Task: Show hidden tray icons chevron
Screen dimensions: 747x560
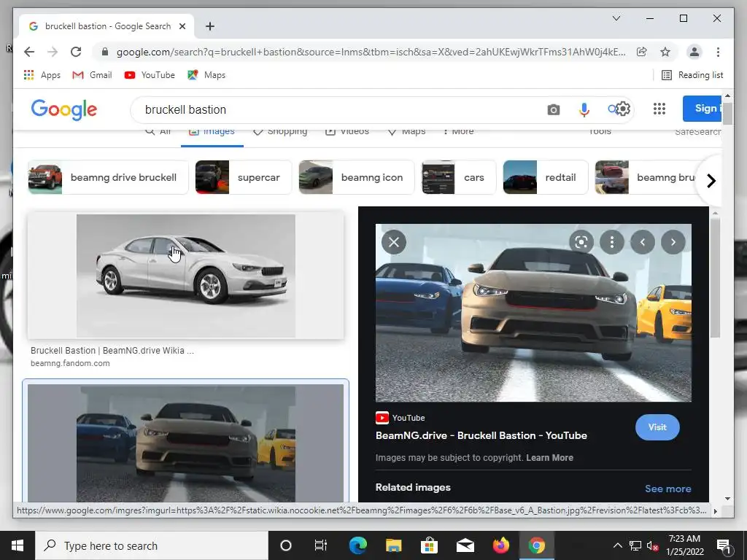Action: coord(617,545)
